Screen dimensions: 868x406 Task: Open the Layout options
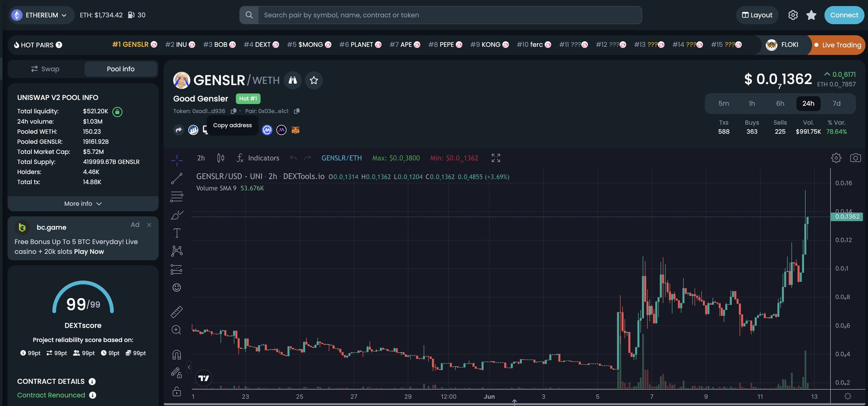[x=757, y=15]
